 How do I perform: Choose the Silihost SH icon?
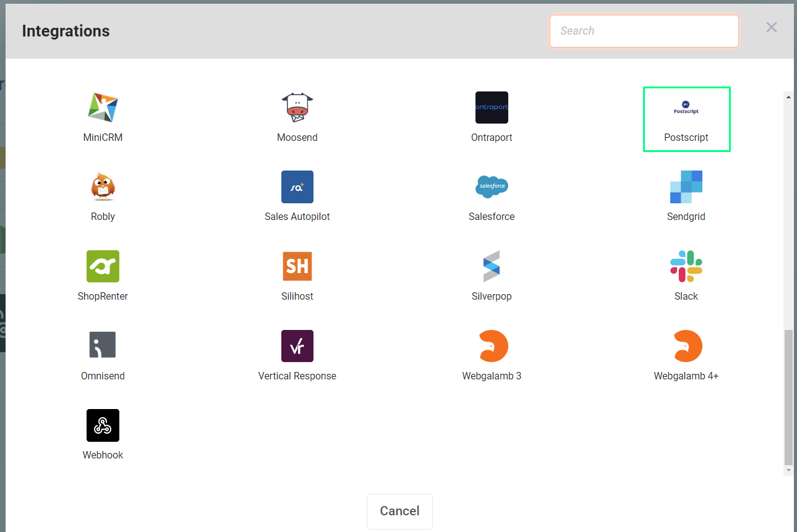[297, 266]
